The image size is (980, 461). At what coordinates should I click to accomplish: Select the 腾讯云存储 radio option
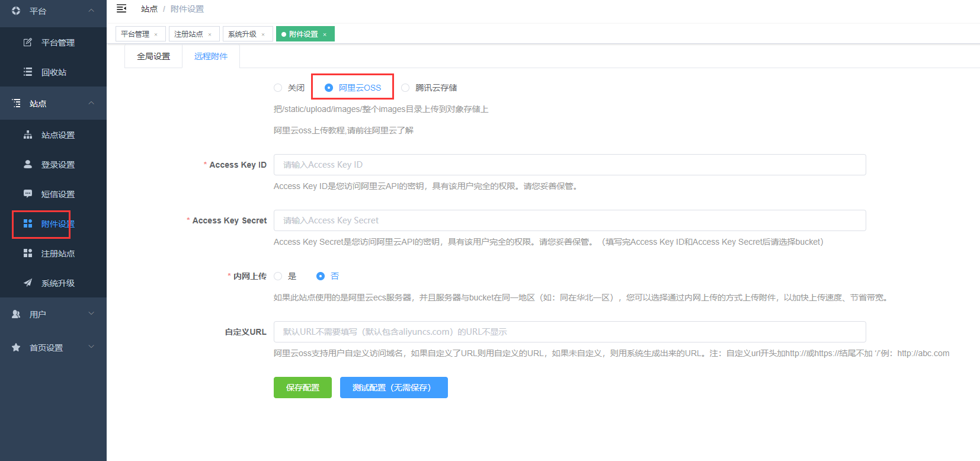tap(405, 88)
